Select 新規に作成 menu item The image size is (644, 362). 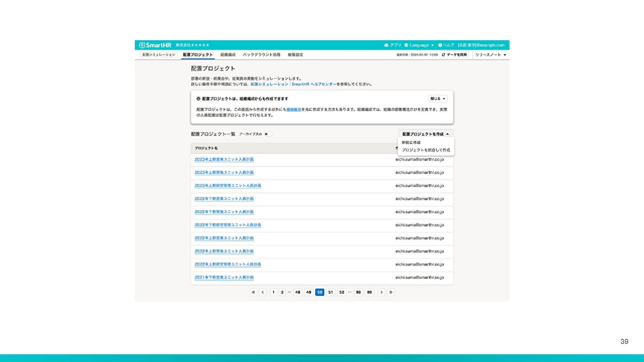point(411,142)
